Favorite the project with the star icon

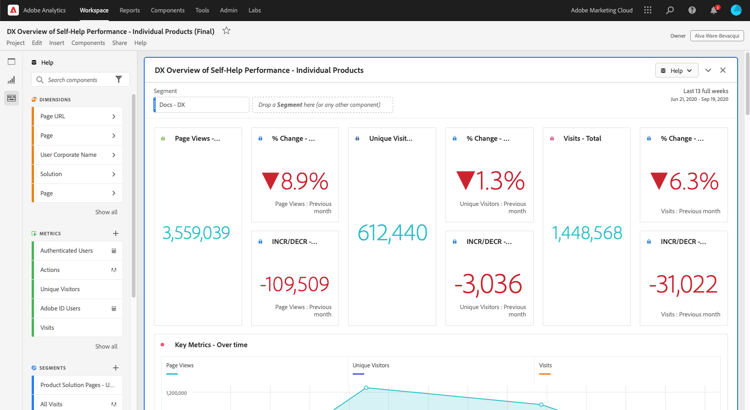(x=226, y=31)
